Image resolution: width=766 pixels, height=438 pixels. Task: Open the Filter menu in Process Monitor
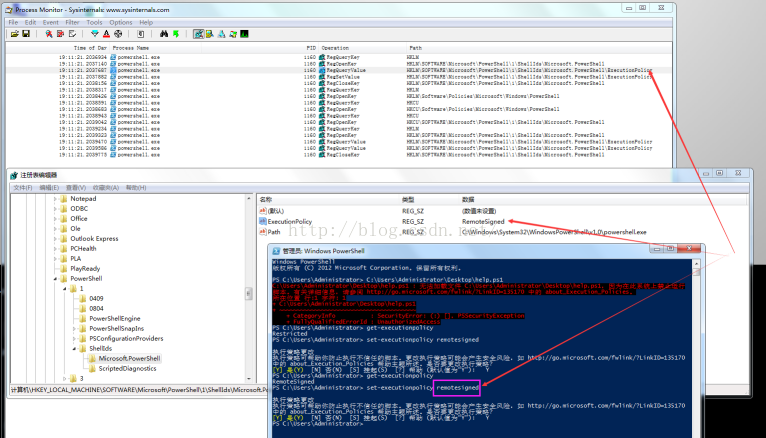[72, 22]
